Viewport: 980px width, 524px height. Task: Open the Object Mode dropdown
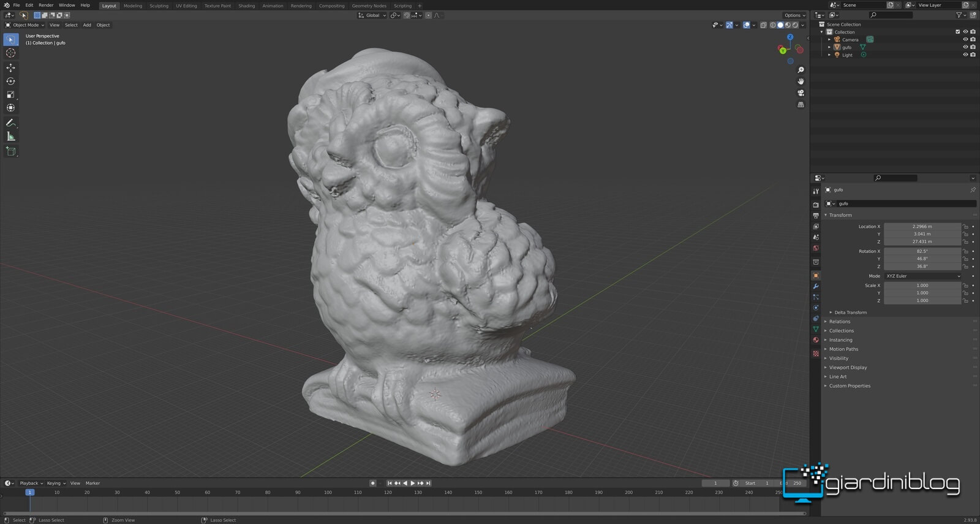pyautogui.click(x=25, y=25)
